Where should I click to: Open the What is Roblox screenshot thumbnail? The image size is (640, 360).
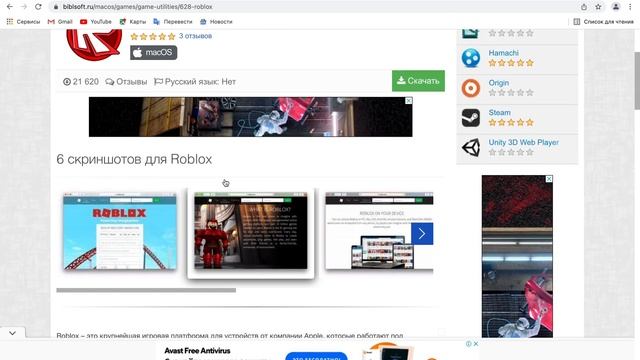251,231
